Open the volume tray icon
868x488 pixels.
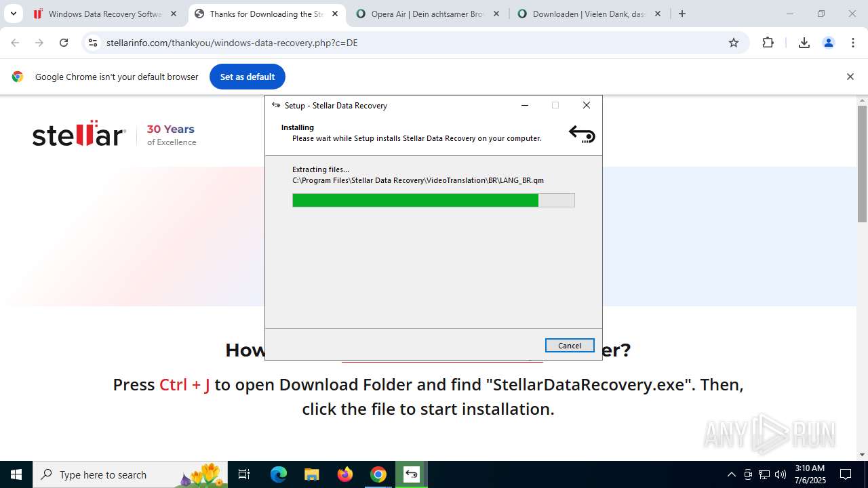[x=781, y=474]
